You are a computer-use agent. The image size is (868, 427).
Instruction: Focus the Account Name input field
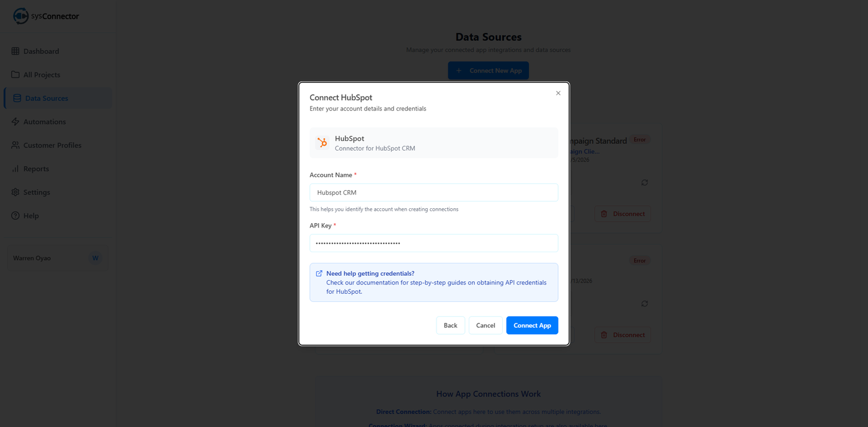433,193
